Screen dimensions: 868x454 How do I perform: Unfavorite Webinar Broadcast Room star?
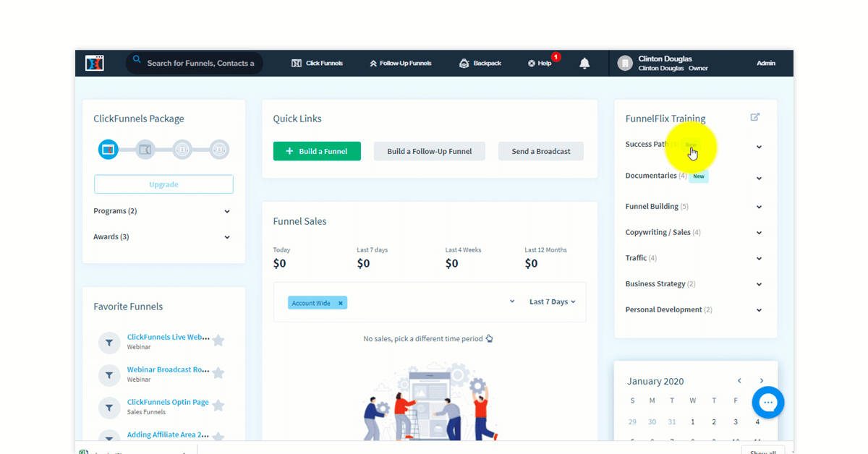218,373
